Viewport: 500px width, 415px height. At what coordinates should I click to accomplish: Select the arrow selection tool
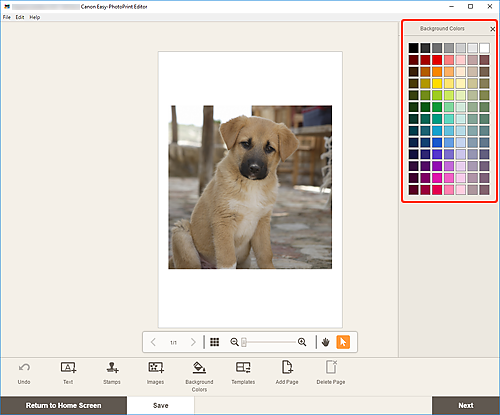[x=343, y=342]
